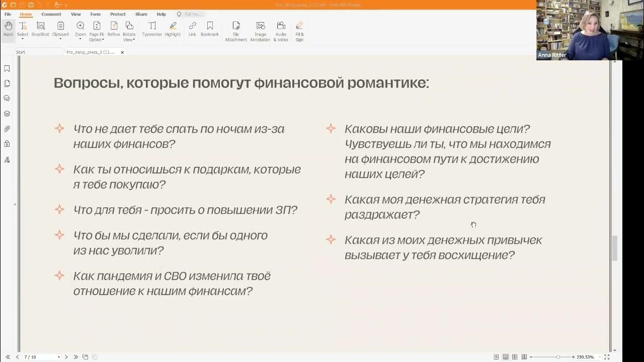The width and height of the screenshot is (644, 362).
Task: Open the Signatures side panel
Action: pos(7,159)
